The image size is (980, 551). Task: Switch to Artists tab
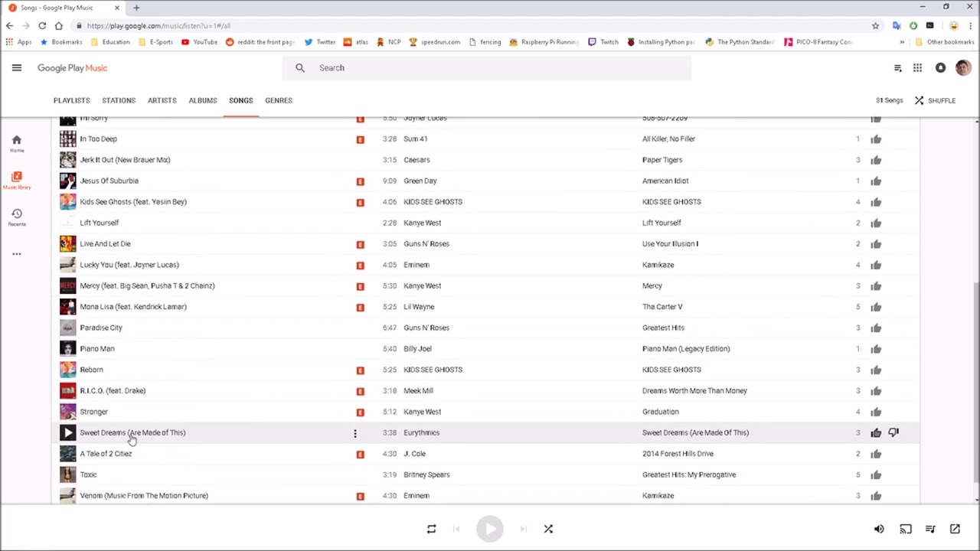pyautogui.click(x=162, y=100)
